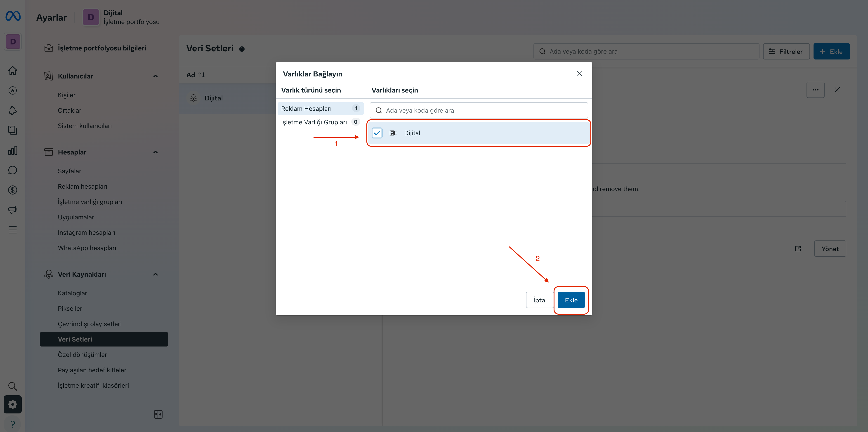This screenshot has height=432, width=868.
Task: Open İşletme varlığı grupları in sidebar
Action: 90,202
